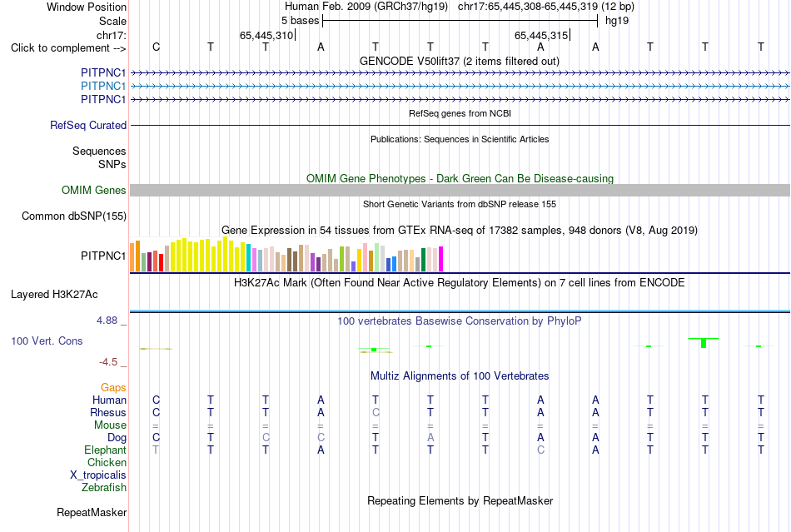
Task: Open the RefSeq Curated track label
Action: point(87,125)
